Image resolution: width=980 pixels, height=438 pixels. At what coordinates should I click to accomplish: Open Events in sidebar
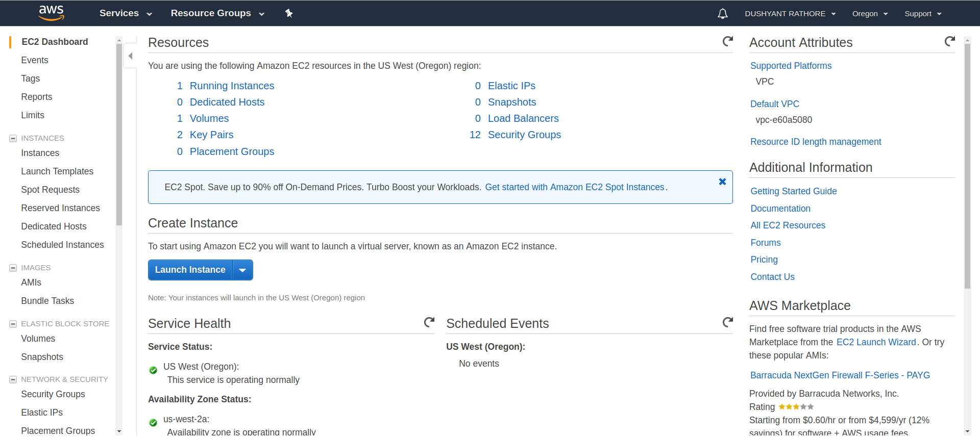tap(35, 60)
